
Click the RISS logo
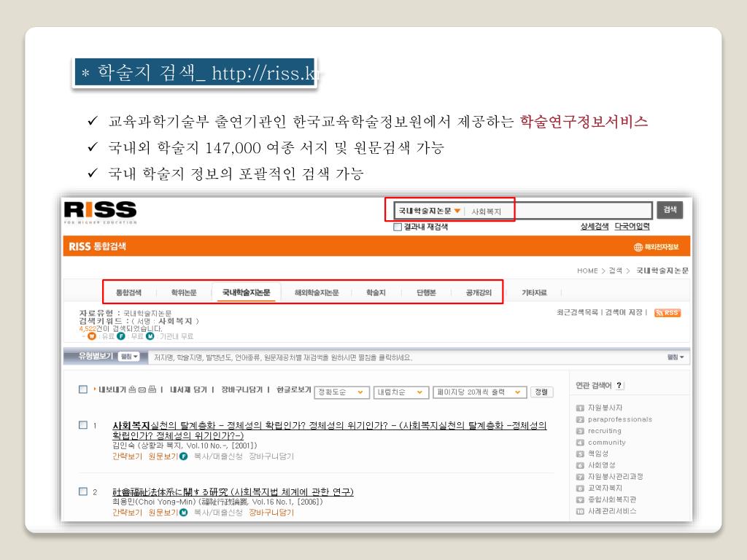[x=100, y=211]
